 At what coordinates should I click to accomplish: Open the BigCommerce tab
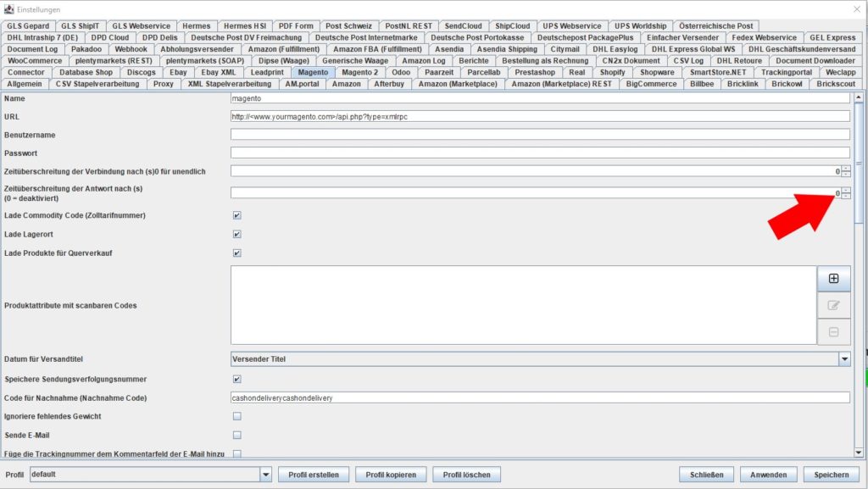pyautogui.click(x=651, y=84)
